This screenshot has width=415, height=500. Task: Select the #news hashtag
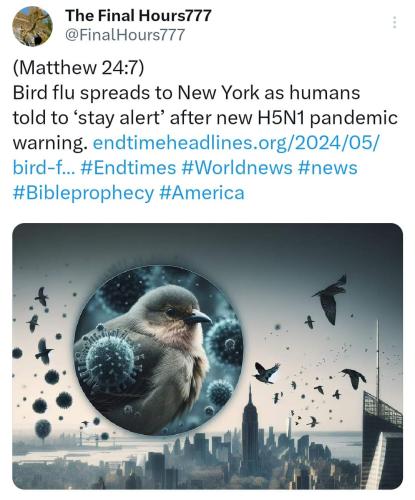coord(328,168)
